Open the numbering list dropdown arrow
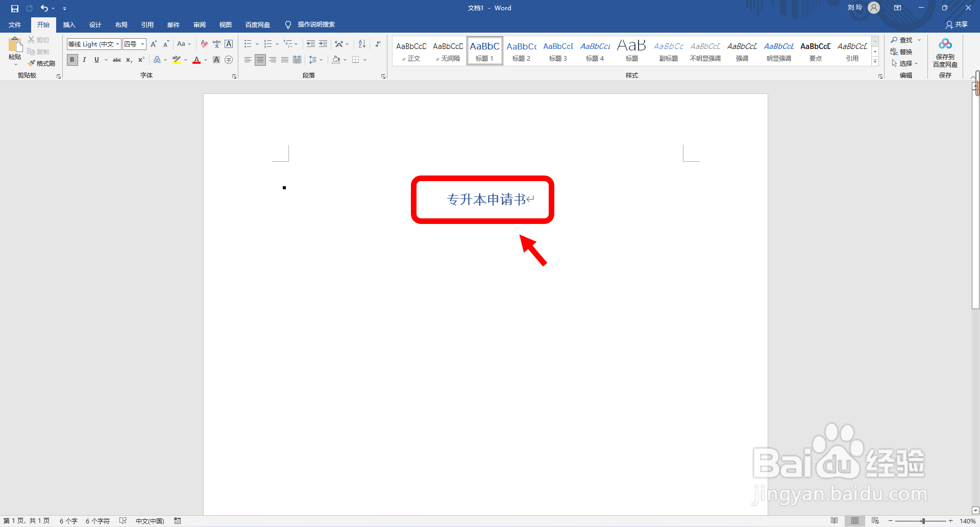This screenshot has width=980, height=527. coord(277,44)
